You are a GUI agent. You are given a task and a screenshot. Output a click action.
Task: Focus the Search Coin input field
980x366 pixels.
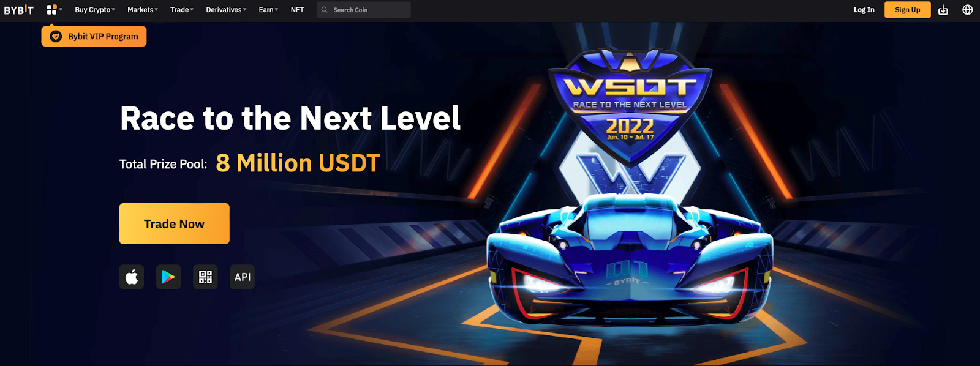point(364,10)
